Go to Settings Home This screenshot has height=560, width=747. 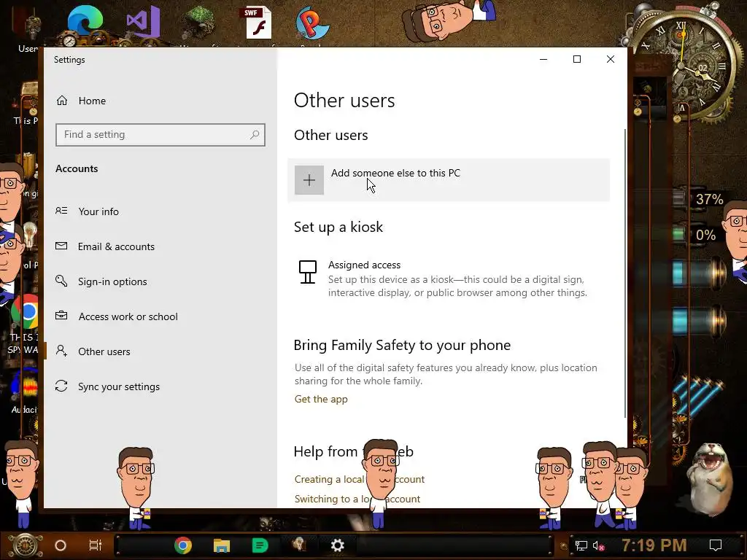(92, 101)
